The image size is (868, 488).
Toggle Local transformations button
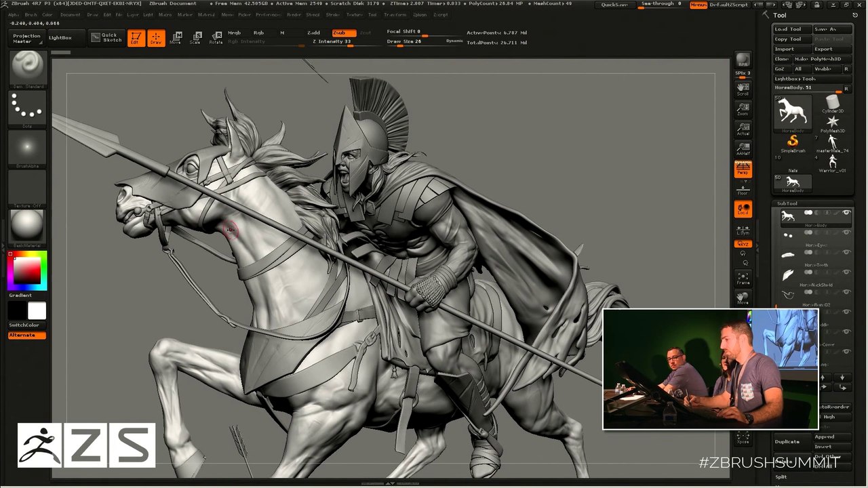[x=743, y=209]
